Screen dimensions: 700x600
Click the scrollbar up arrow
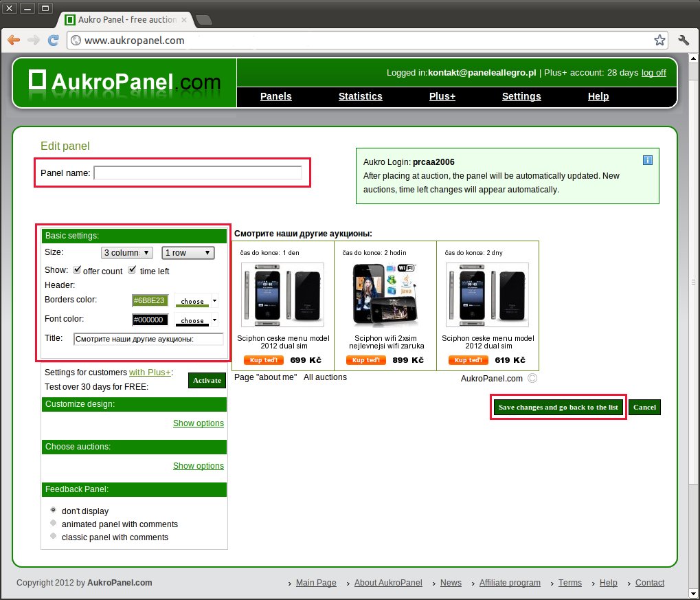(x=693, y=58)
